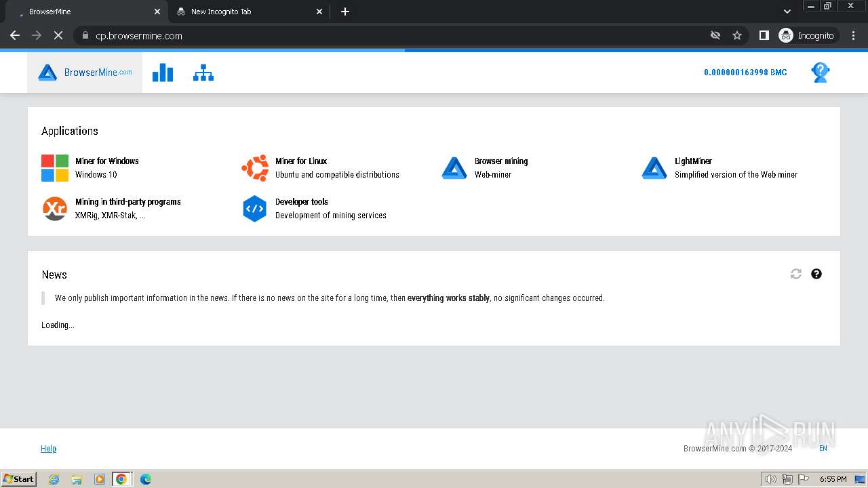
Task: Close the BrowserMine tab
Action: click(x=157, y=12)
